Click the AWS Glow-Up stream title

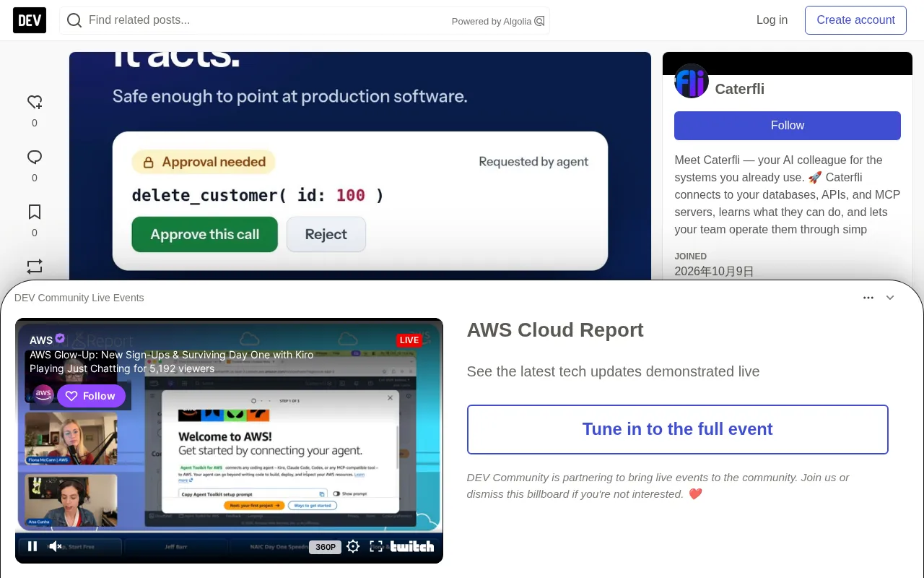[172, 355]
